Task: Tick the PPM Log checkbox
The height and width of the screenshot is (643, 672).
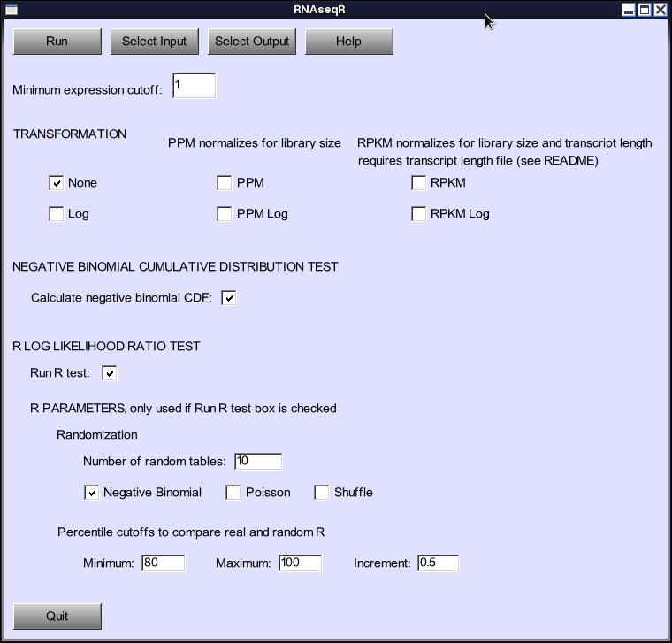Action: coord(224,214)
